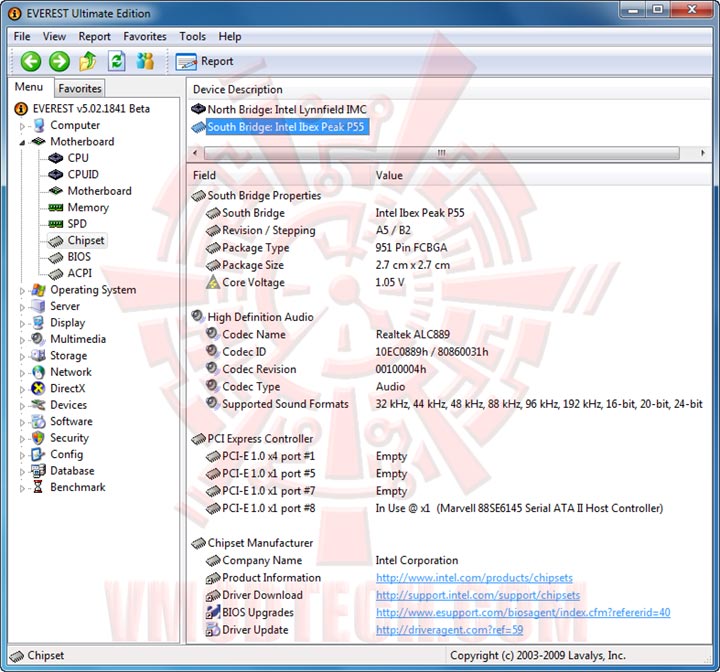Image resolution: width=720 pixels, height=672 pixels.
Task: Switch to the Menu tab
Action: 29,87
